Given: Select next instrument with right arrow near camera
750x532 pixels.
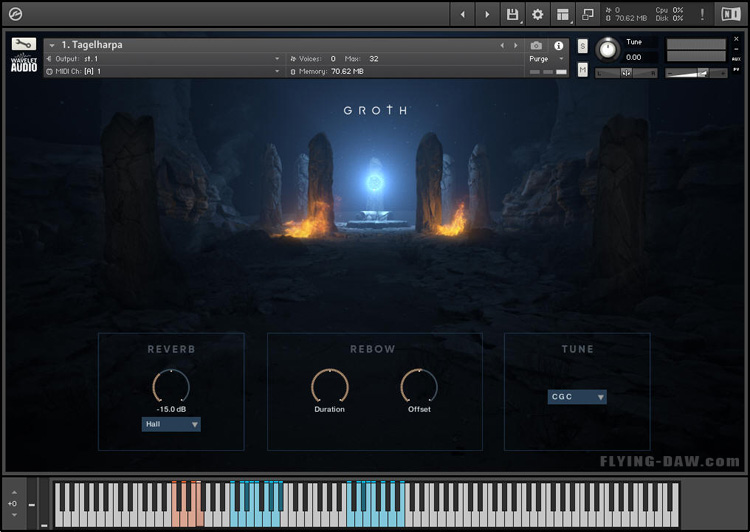Looking at the screenshot, I should click(516, 45).
